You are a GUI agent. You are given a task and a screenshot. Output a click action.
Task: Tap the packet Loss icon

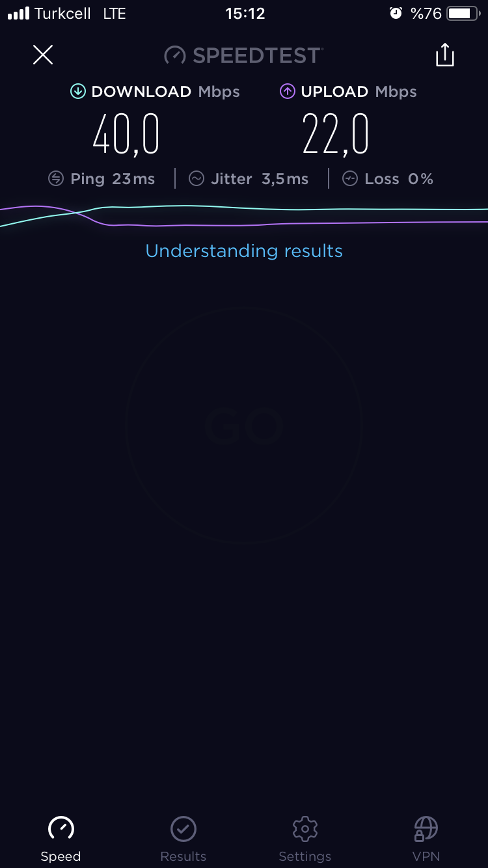pos(350,179)
